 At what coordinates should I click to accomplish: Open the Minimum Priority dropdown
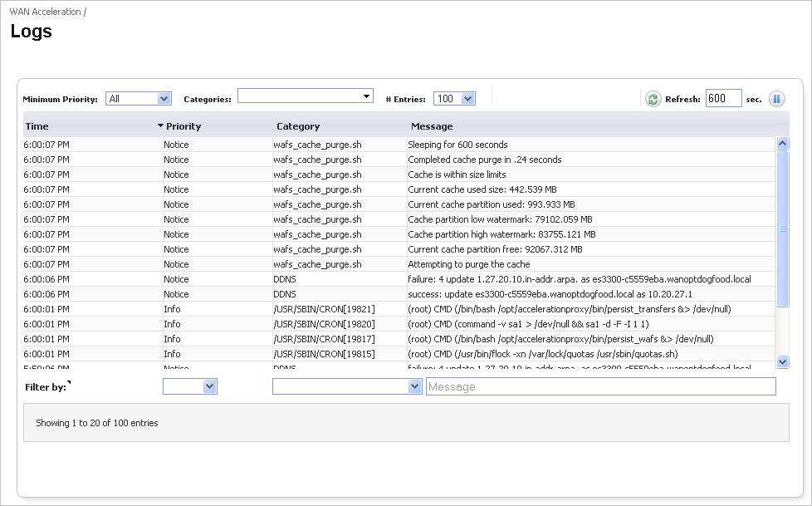click(x=139, y=99)
